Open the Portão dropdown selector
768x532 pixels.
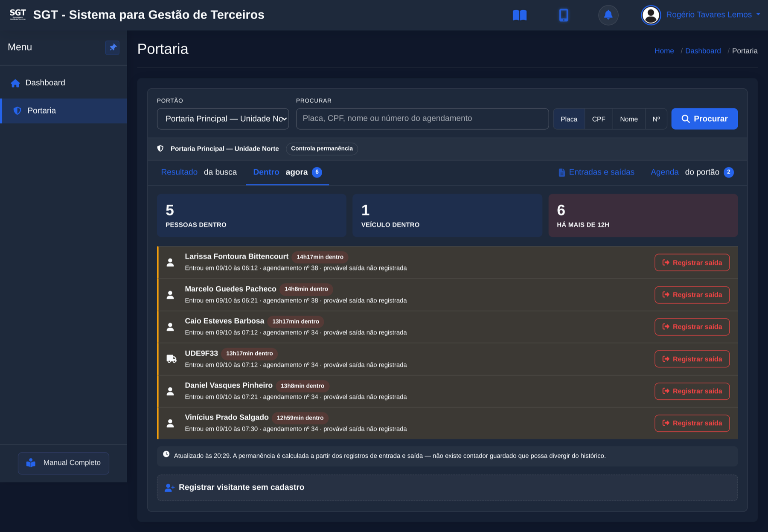point(223,119)
